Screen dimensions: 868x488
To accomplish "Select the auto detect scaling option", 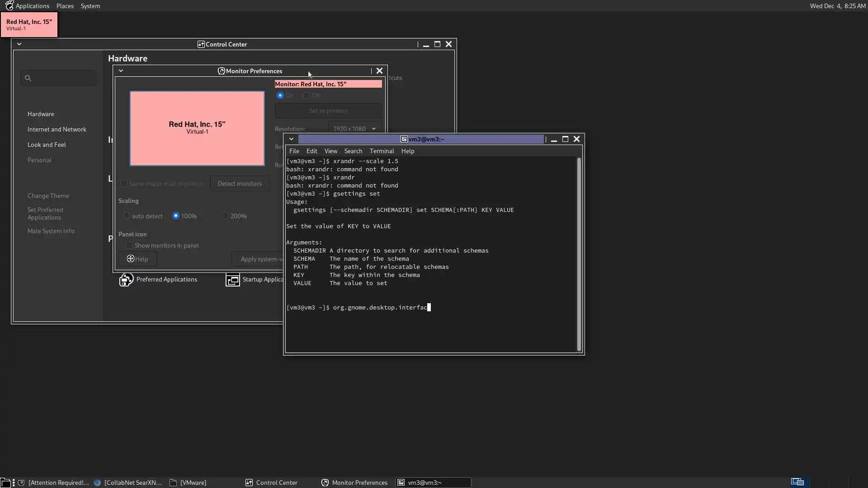I will coord(127,216).
